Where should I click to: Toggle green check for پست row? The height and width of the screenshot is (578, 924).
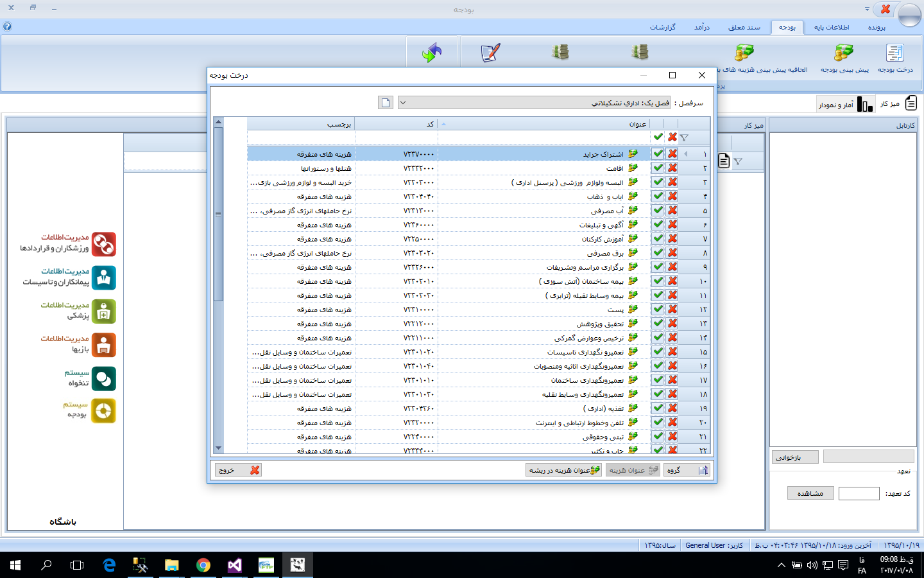click(658, 310)
